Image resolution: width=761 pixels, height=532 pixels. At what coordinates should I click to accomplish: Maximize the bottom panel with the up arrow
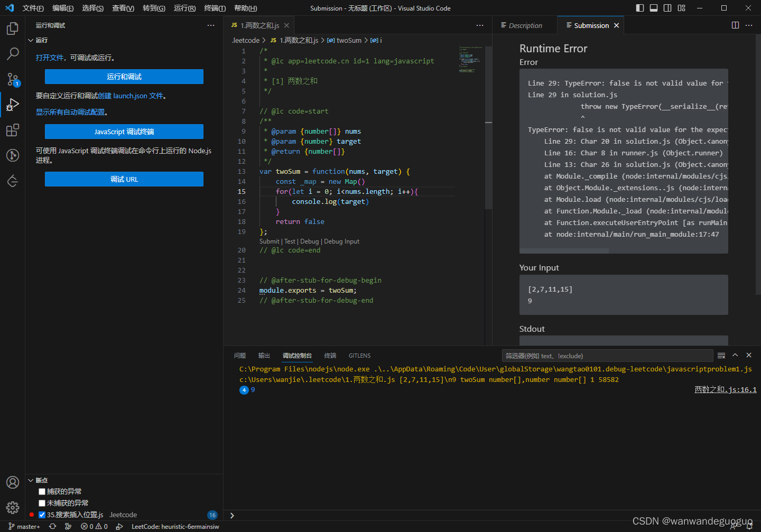coord(735,355)
